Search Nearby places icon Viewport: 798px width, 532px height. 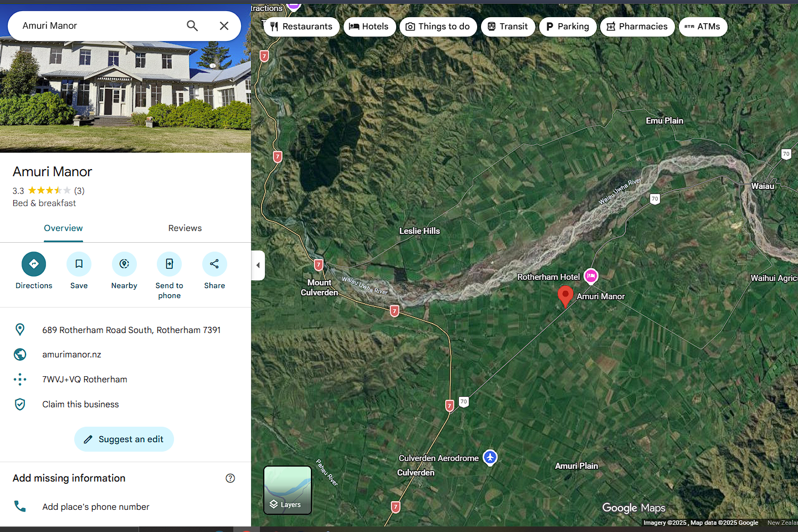124,264
